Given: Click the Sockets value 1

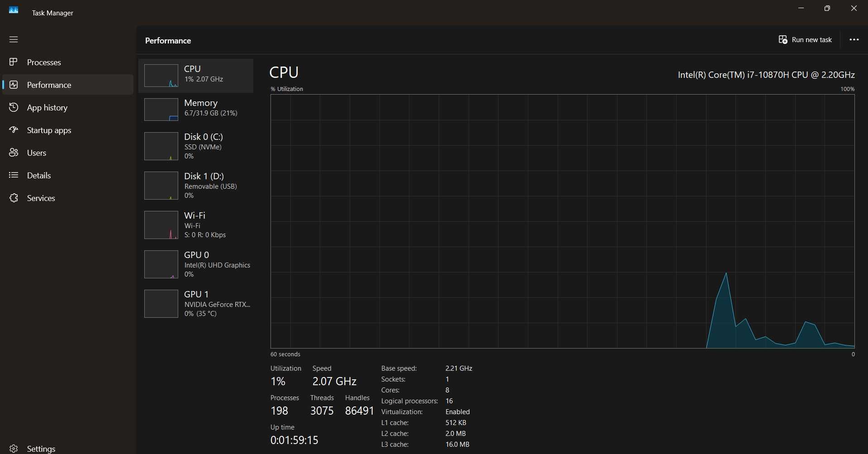Looking at the screenshot, I should [x=447, y=379].
